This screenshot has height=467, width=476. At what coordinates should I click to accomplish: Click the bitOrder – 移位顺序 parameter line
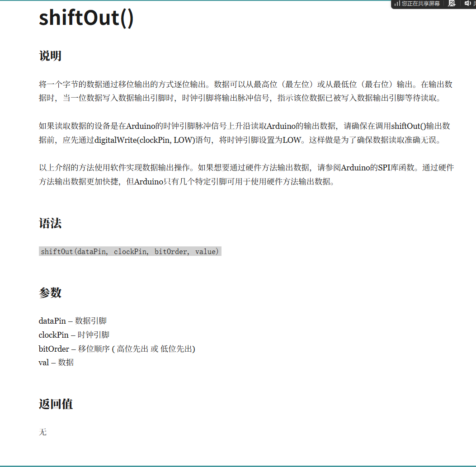117,349
